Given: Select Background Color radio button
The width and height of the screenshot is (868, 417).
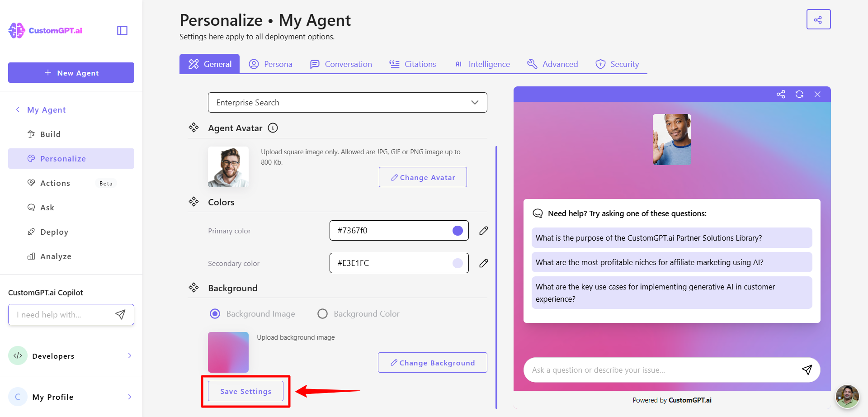Looking at the screenshot, I should [322, 313].
